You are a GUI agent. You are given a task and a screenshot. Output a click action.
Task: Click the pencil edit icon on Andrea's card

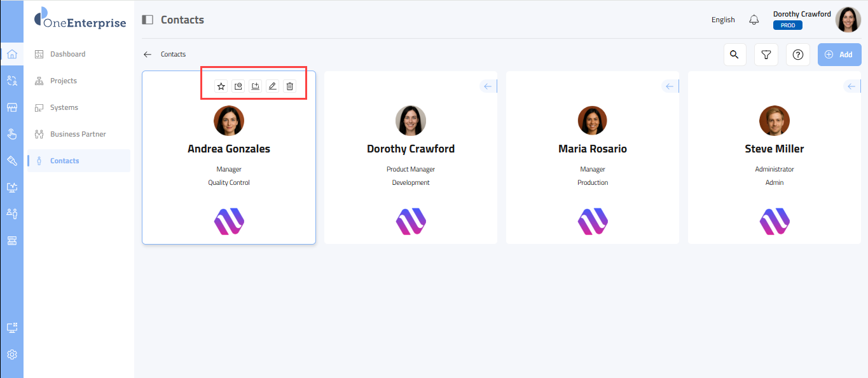coord(272,86)
